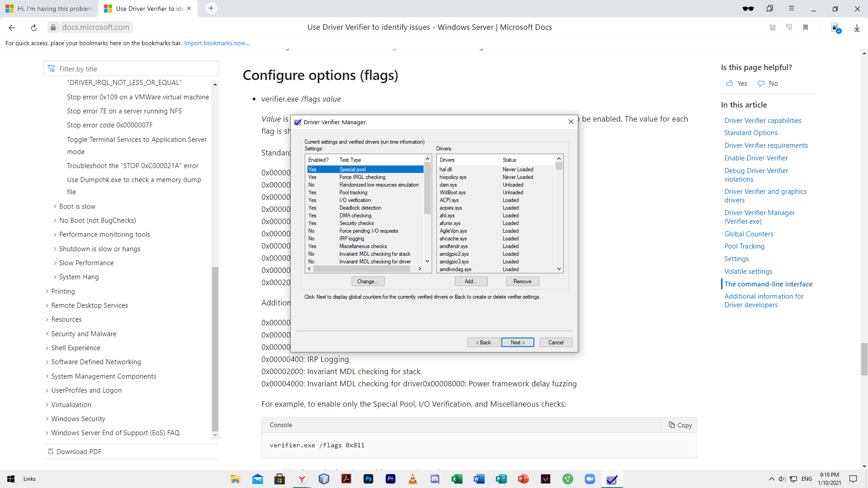Launch Premiere Pro from taskbar
The image size is (868, 488).
click(x=391, y=479)
